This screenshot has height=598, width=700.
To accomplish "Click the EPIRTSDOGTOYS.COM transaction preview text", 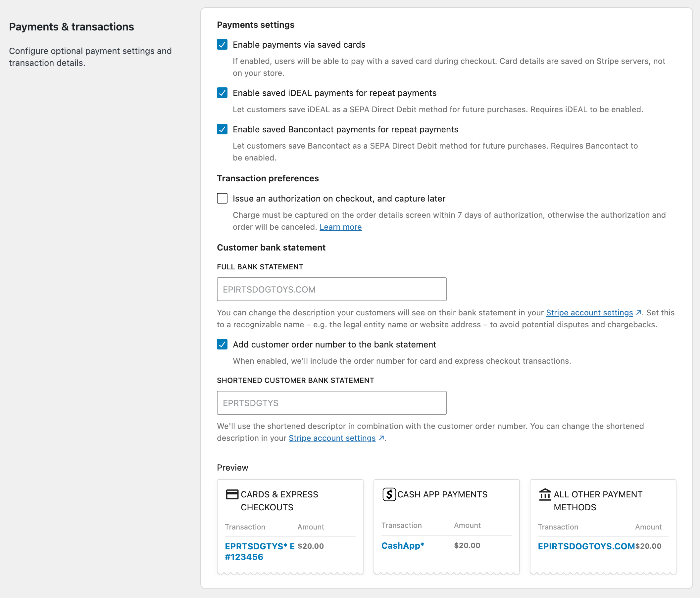I will 586,546.
